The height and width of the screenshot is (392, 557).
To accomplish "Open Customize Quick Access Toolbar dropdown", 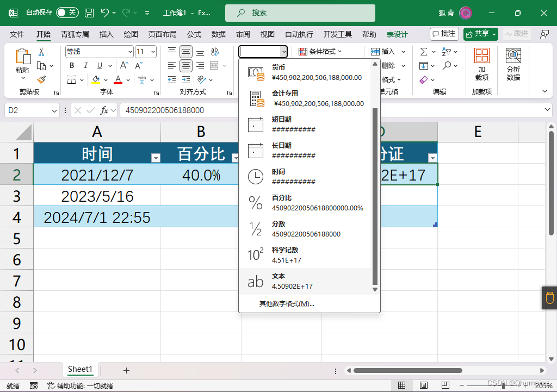I will pos(147,13).
